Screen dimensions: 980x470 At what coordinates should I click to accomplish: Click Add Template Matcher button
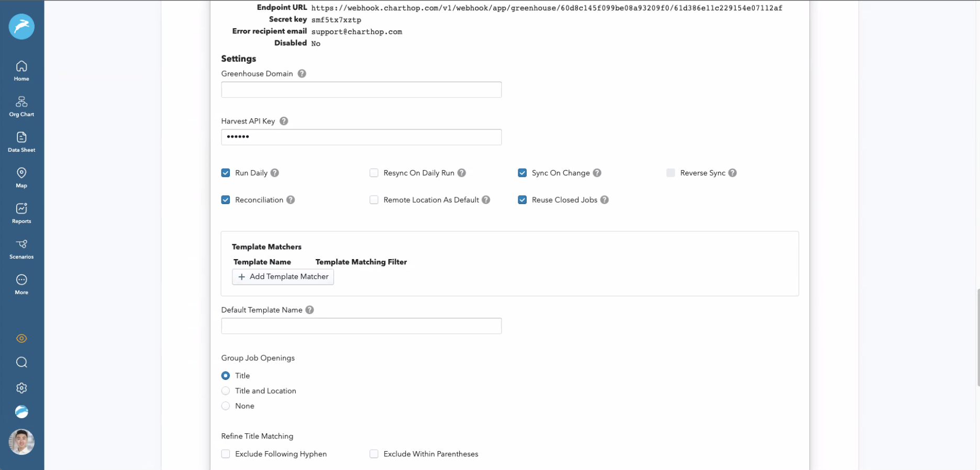click(283, 277)
